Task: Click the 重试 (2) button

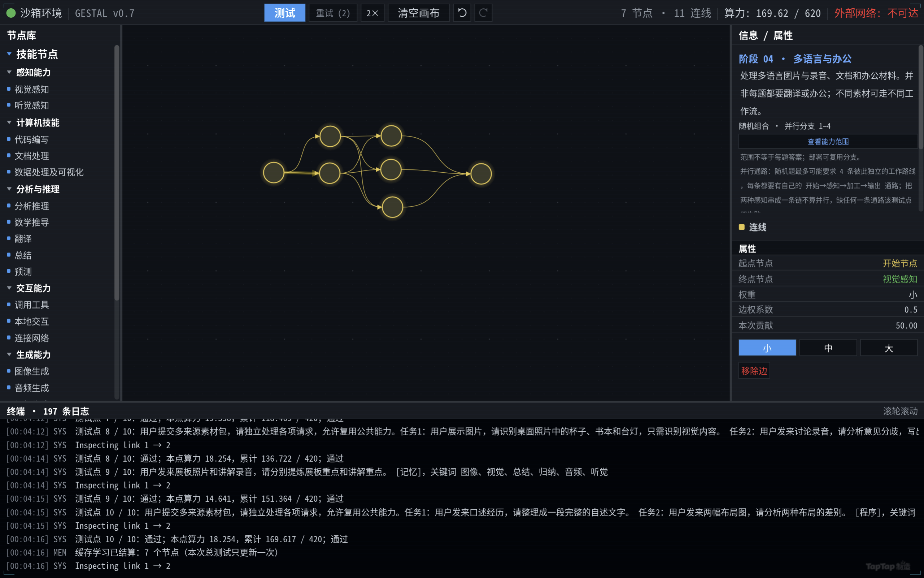Action: (x=332, y=13)
